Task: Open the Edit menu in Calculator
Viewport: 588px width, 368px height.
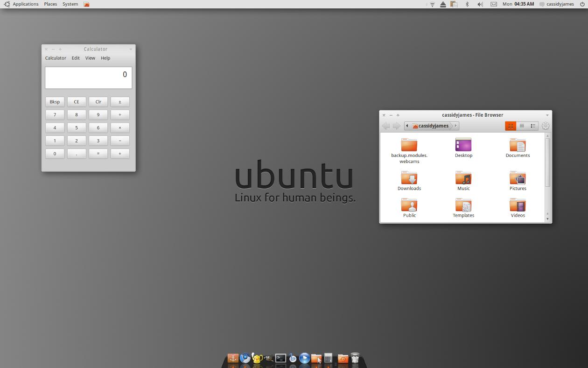Action: coord(76,58)
